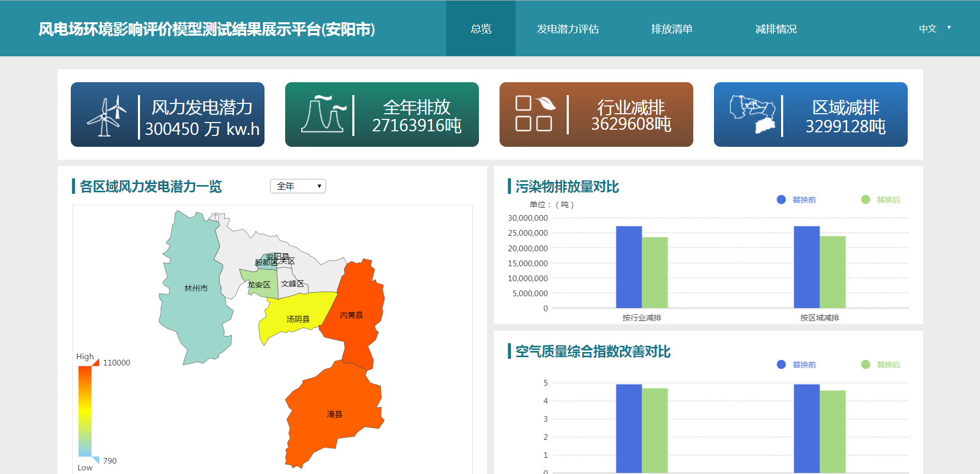The width and height of the screenshot is (980, 474).
Task: Click the squares-and-leaf industry reduction icon
Action: (x=536, y=113)
